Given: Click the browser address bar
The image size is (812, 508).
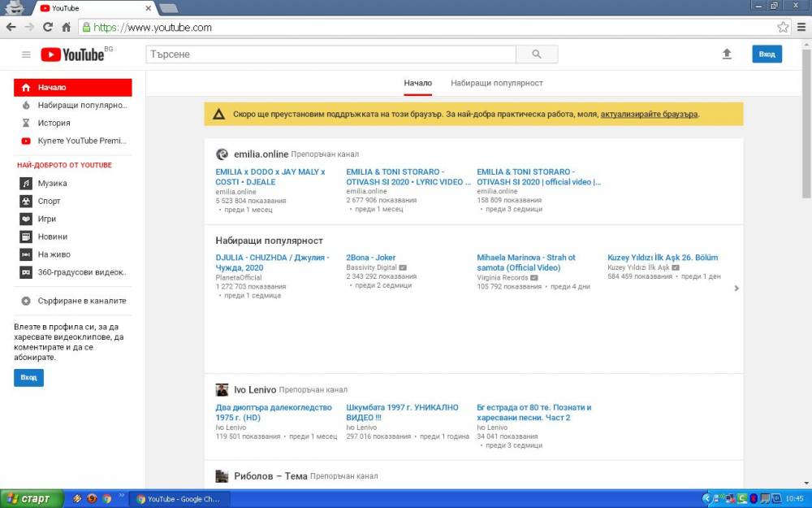Looking at the screenshot, I should click(435, 27).
